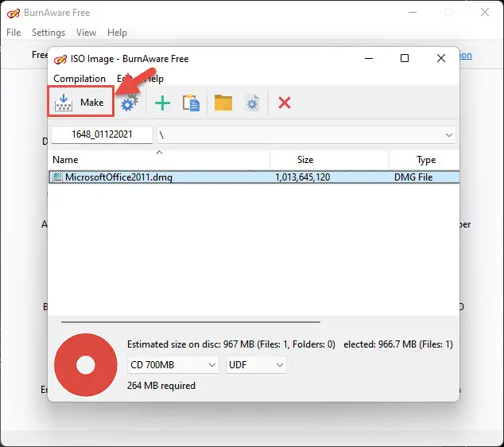Click the 1,013,645,120 size value
This screenshot has height=447, width=504.
click(302, 177)
